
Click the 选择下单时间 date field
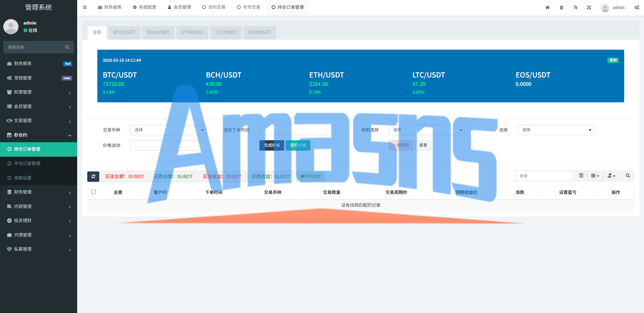pyautogui.click(x=297, y=130)
